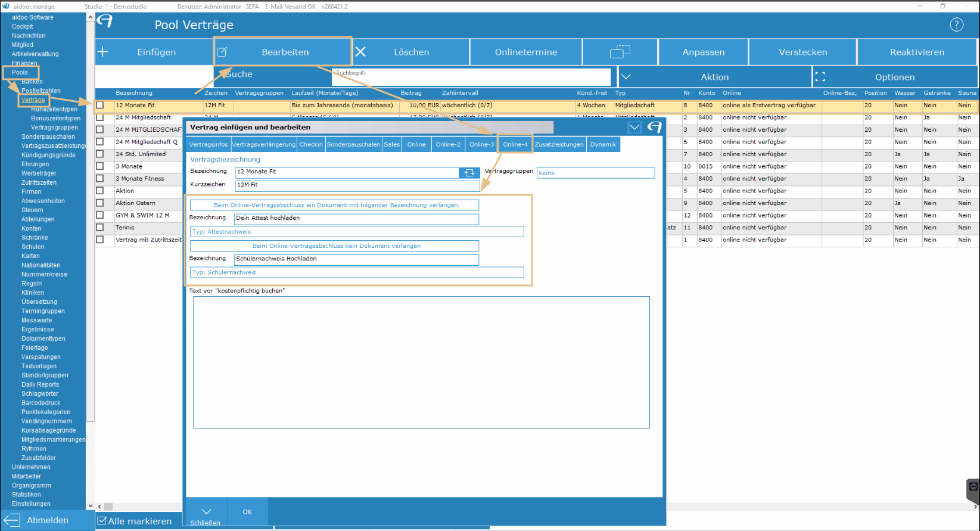The height and width of the screenshot is (531, 980).
Task: Tick the checkbox for 12 Monate Fit
Action: click(100, 105)
